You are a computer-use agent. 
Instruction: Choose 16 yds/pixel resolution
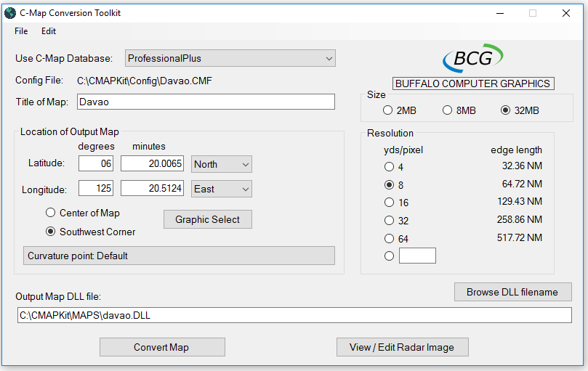coord(389,203)
